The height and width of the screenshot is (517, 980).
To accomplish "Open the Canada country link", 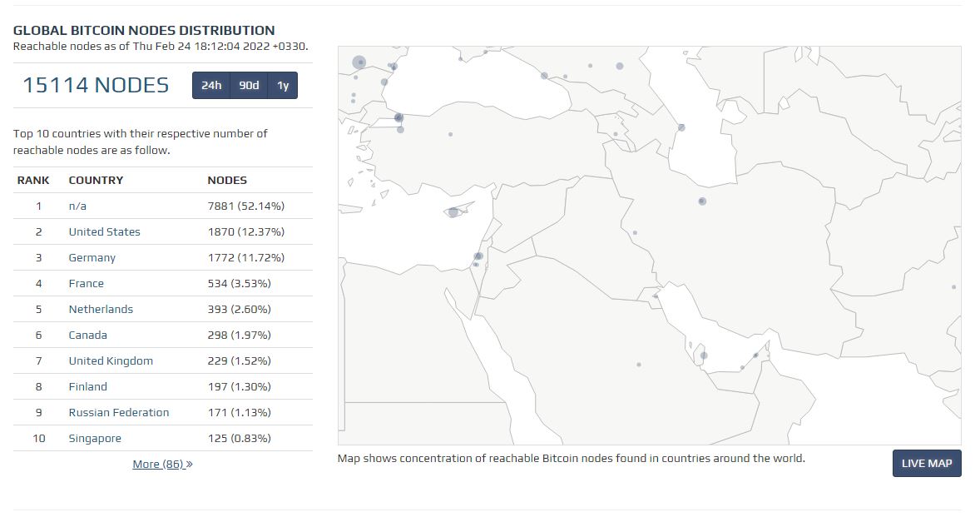I will click(x=87, y=335).
